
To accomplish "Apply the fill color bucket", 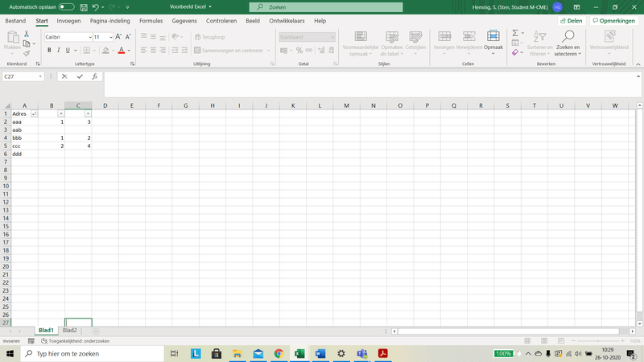I will pyautogui.click(x=105, y=50).
